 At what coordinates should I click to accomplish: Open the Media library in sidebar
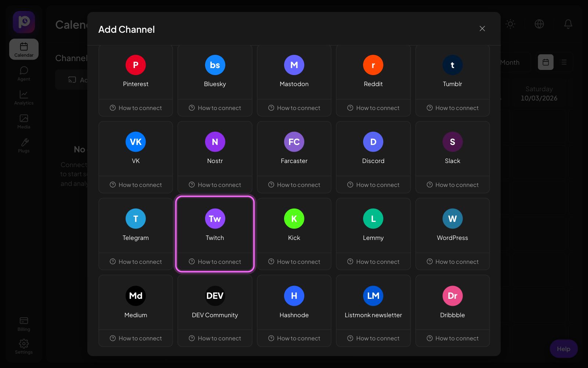click(x=24, y=121)
